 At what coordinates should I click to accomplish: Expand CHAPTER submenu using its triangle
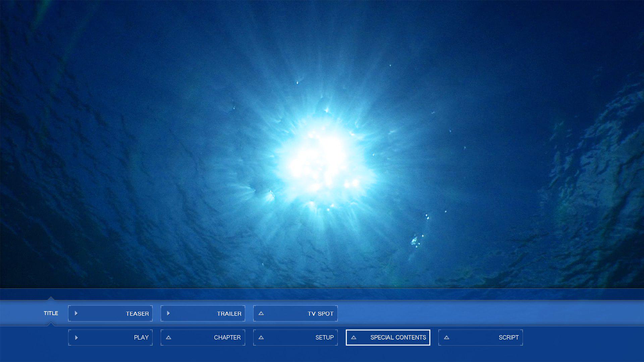click(x=169, y=338)
